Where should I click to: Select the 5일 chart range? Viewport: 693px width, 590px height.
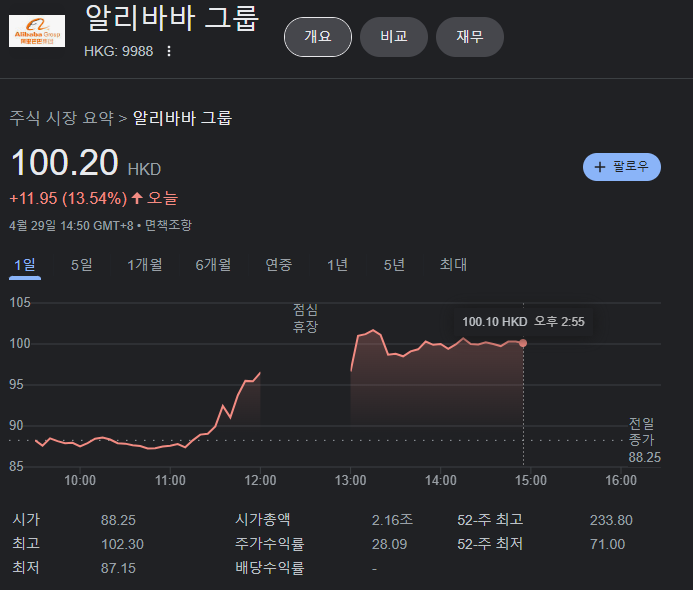(82, 265)
